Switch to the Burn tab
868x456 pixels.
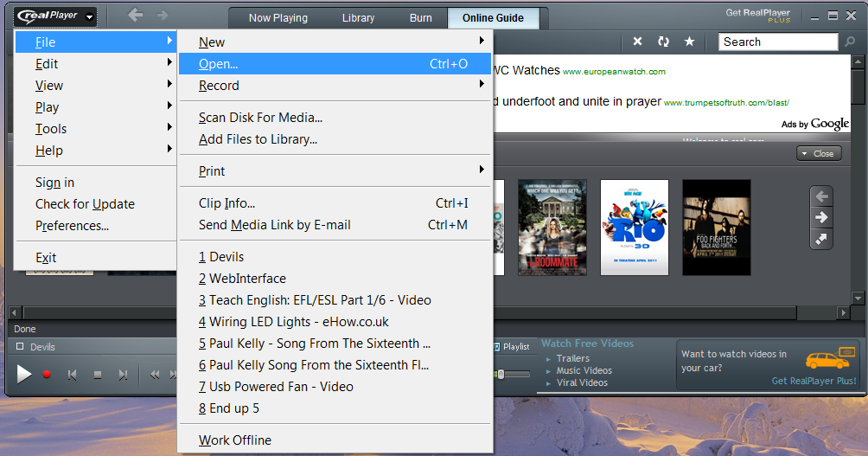pyautogui.click(x=421, y=17)
